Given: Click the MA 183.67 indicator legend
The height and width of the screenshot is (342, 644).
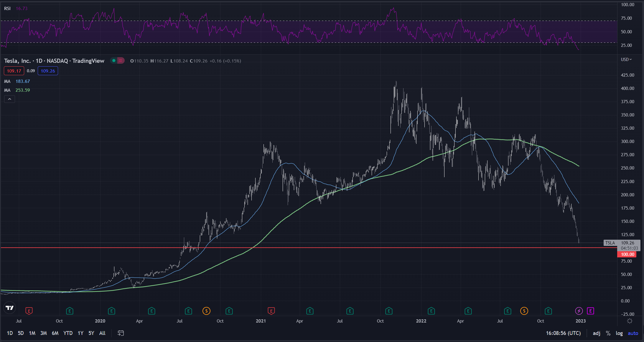Looking at the screenshot, I should pos(17,81).
